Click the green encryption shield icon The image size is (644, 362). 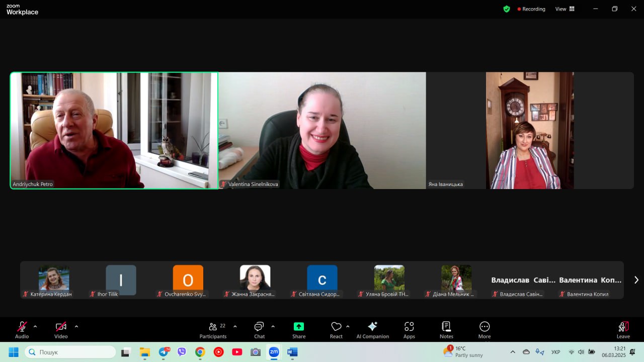click(507, 9)
